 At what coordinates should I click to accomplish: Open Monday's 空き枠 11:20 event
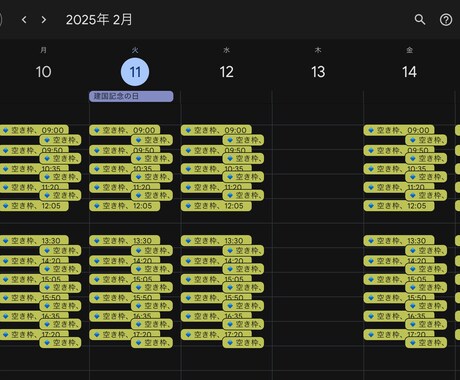tap(34, 187)
